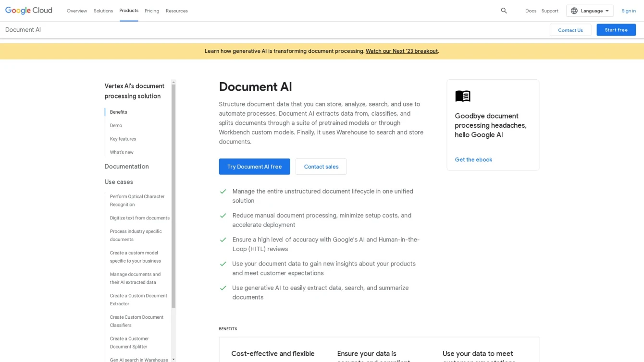Click the Start free button

616,30
